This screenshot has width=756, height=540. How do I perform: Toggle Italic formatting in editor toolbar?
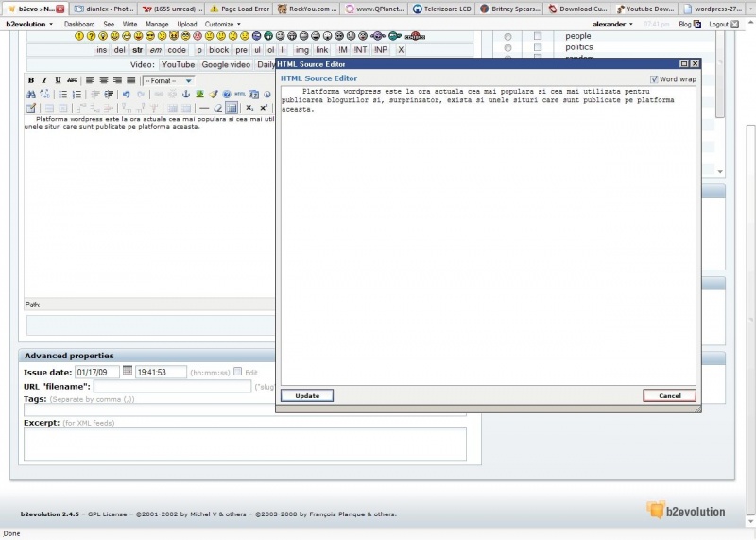(x=44, y=80)
